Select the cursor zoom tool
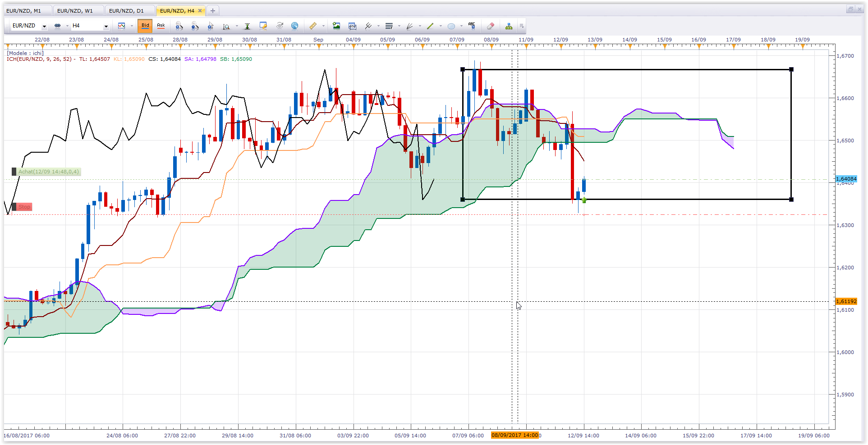This screenshot has height=445, width=868. [x=211, y=26]
